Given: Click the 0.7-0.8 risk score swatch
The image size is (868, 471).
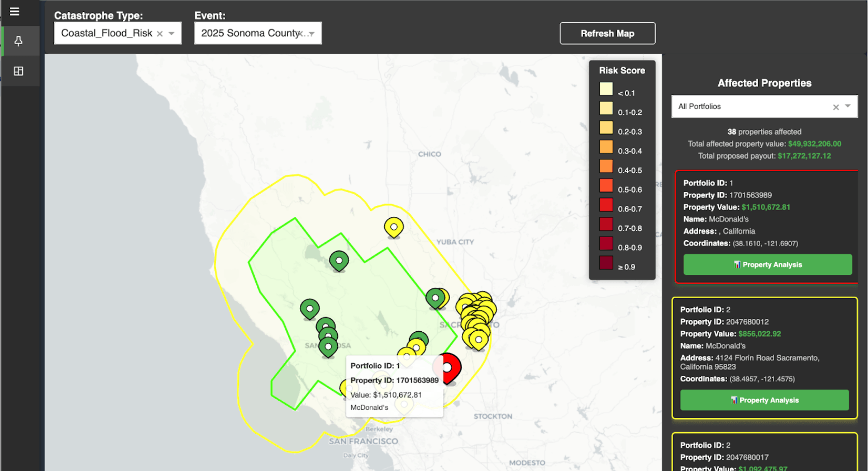Looking at the screenshot, I should coord(606,224).
